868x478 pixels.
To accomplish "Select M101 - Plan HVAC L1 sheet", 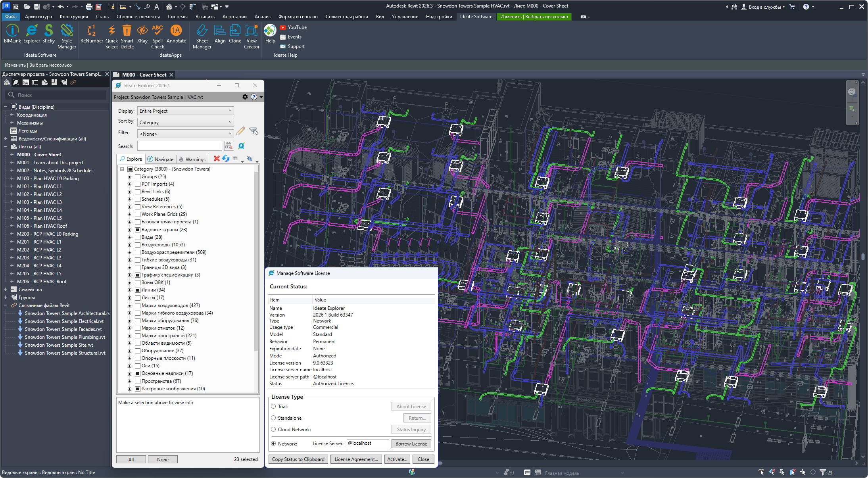I will click(x=39, y=186).
